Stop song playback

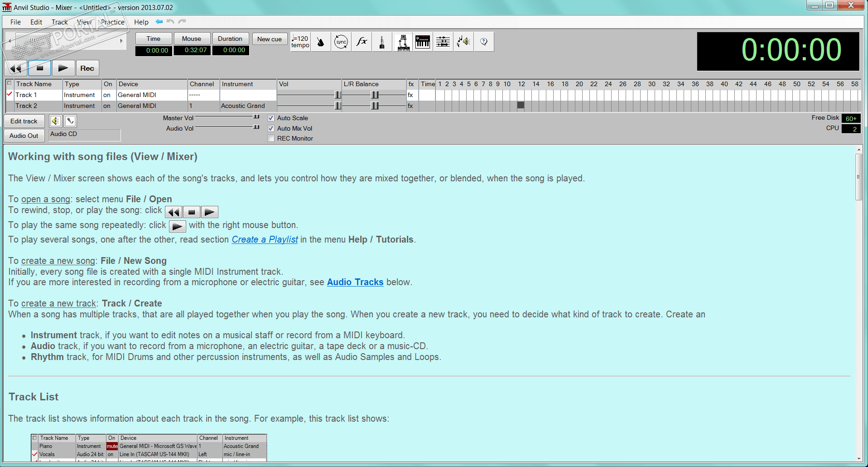tap(40, 68)
